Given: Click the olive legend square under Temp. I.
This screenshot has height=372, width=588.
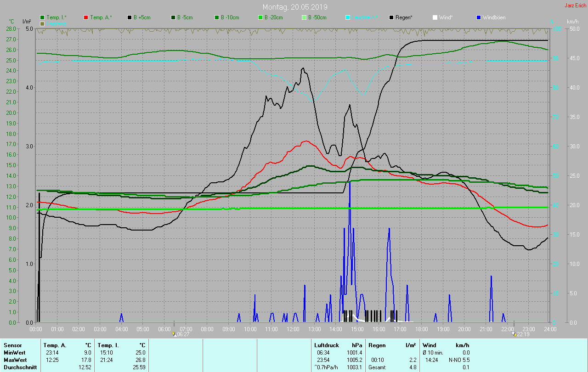Looking at the screenshot, I should point(43,23).
